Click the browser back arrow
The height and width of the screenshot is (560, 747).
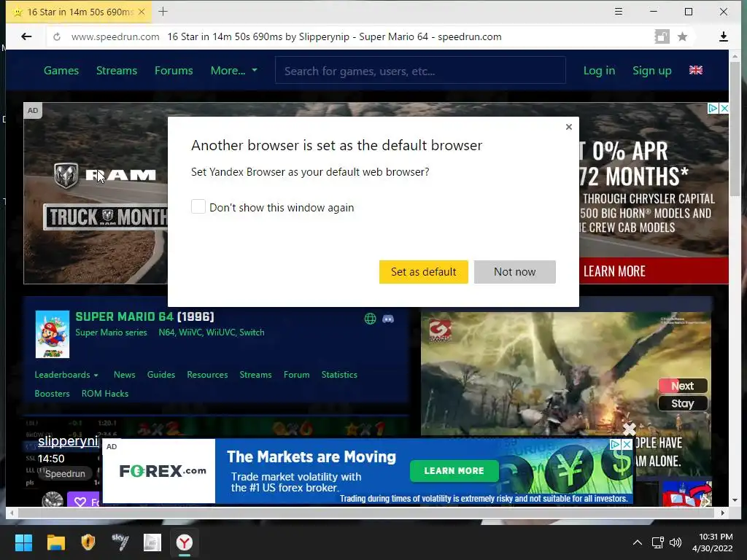(x=27, y=36)
